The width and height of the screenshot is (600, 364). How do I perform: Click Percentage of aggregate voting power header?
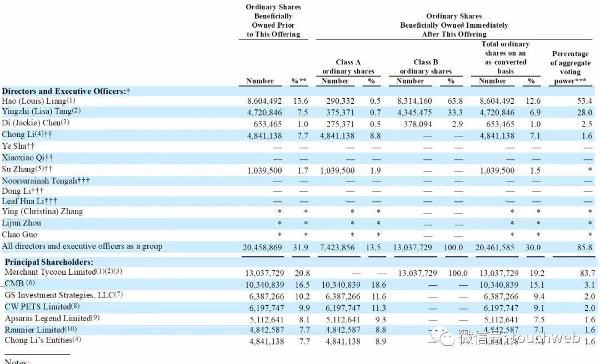click(571, 67)
